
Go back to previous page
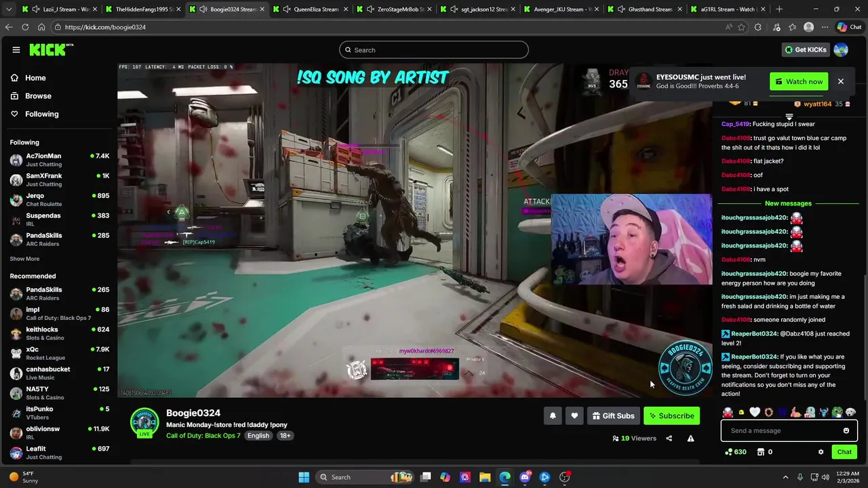point(9,27)
